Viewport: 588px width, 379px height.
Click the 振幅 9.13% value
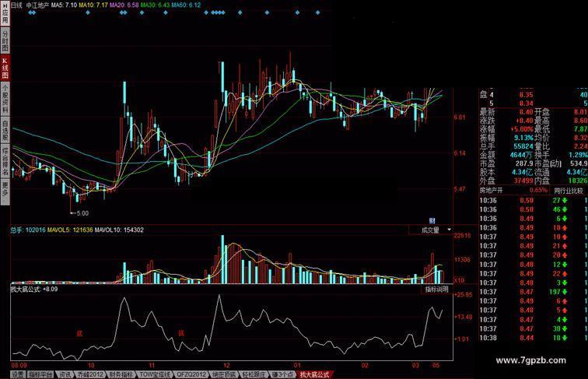[523, 138]
